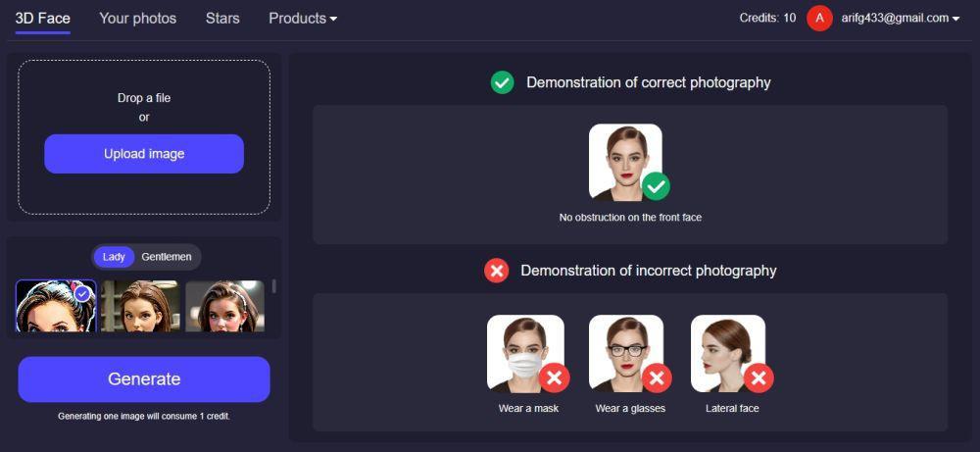This screenshot has height=452, width=980.
Task: Click the 'No obstruction on the front face' caption
Action: pos(630,218)
